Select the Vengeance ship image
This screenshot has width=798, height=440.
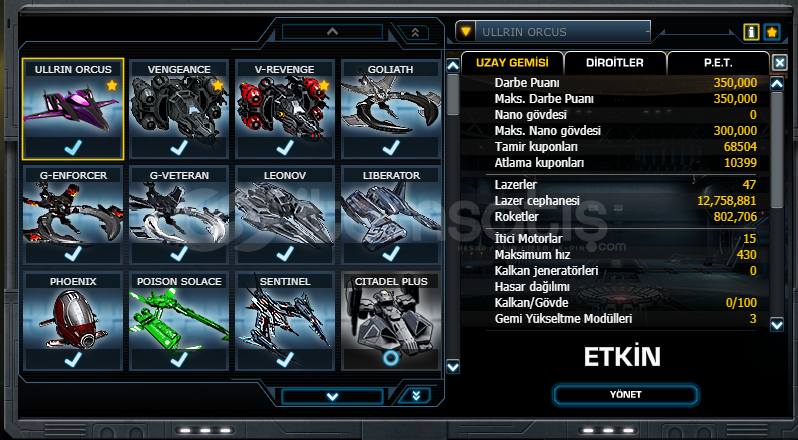(x=179, y=106)
